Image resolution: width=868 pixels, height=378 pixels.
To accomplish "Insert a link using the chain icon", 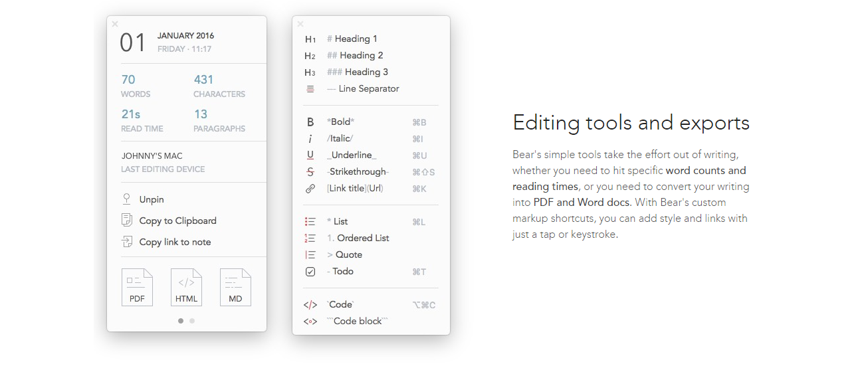I will coord(310,189).
